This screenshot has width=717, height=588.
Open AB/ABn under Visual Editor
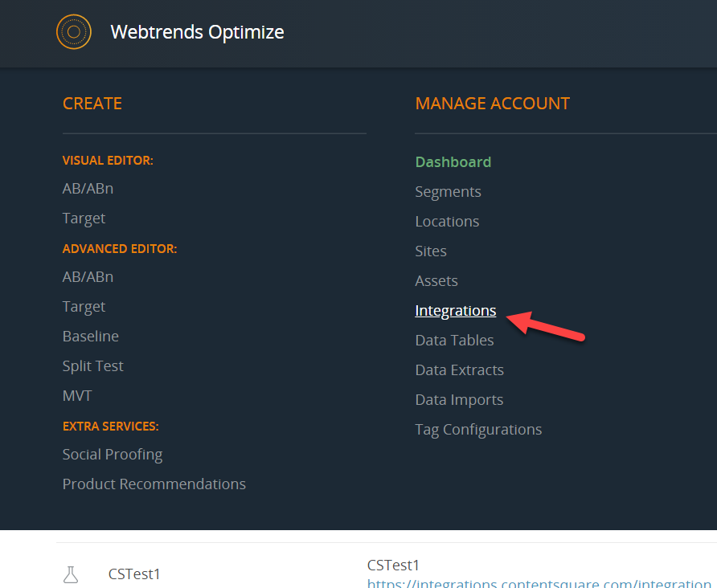click(x=88, y=188)
